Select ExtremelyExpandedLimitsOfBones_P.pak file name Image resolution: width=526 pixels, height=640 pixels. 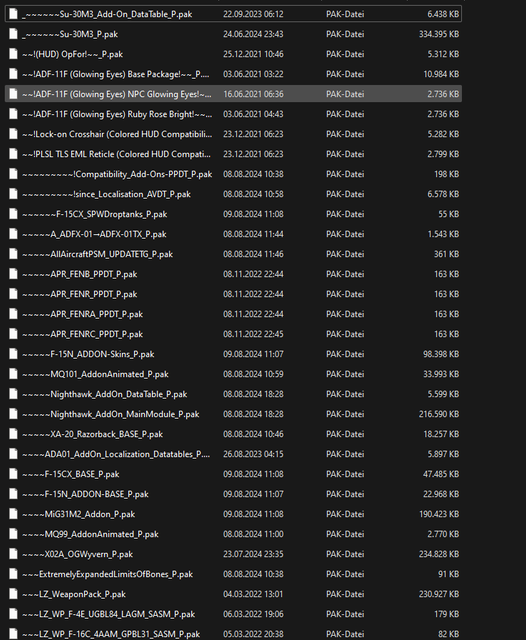(x=107, y=574)
